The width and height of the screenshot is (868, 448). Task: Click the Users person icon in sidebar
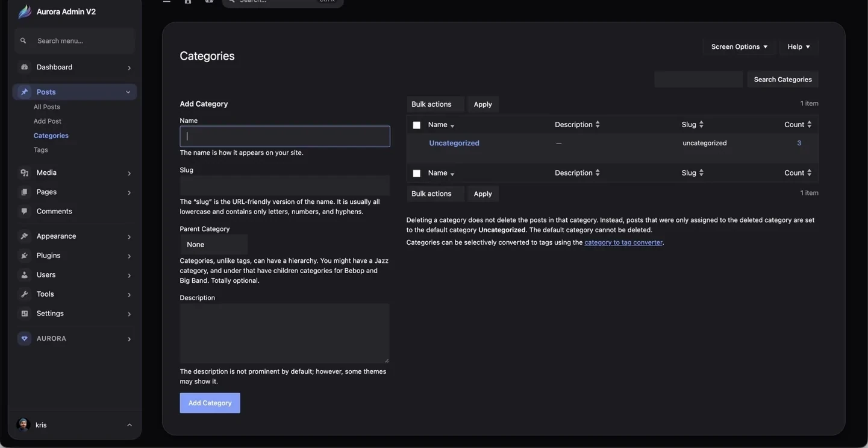[25, 274]
